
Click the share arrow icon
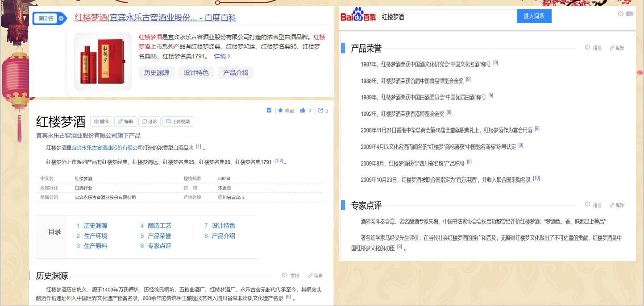coord(320,111)
